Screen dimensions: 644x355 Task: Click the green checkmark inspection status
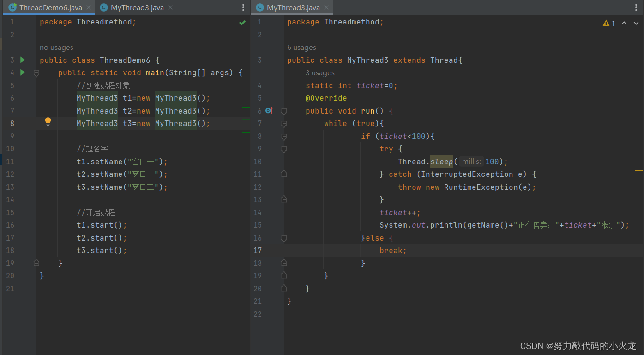click(x=242, y=23)
